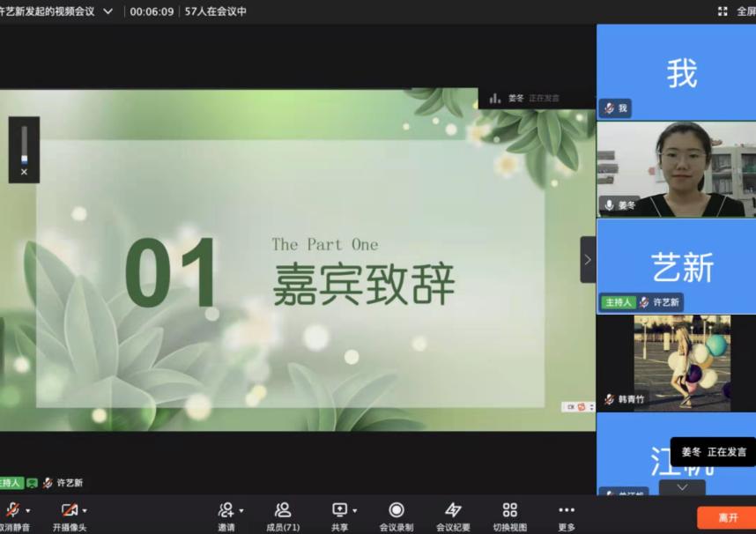This screenshot has height=534, width=756.
Task: Expand camera options arrow beside 开摄像头
Action: 85,511
